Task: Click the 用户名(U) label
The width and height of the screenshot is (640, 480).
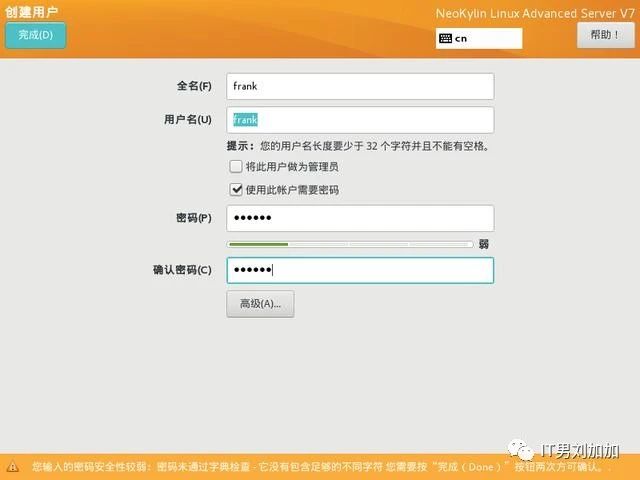Action: pyautogui.click(x=188, y=120)
